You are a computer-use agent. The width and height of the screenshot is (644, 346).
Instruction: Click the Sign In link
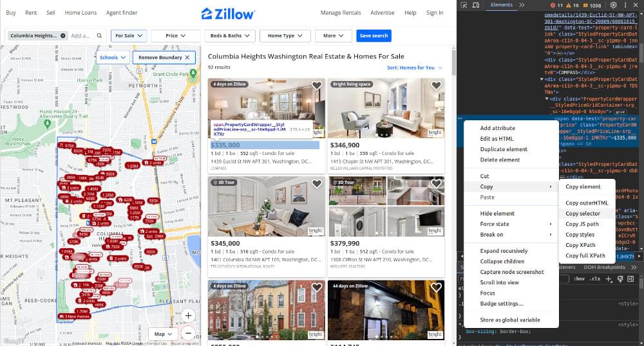click(435, 13)
